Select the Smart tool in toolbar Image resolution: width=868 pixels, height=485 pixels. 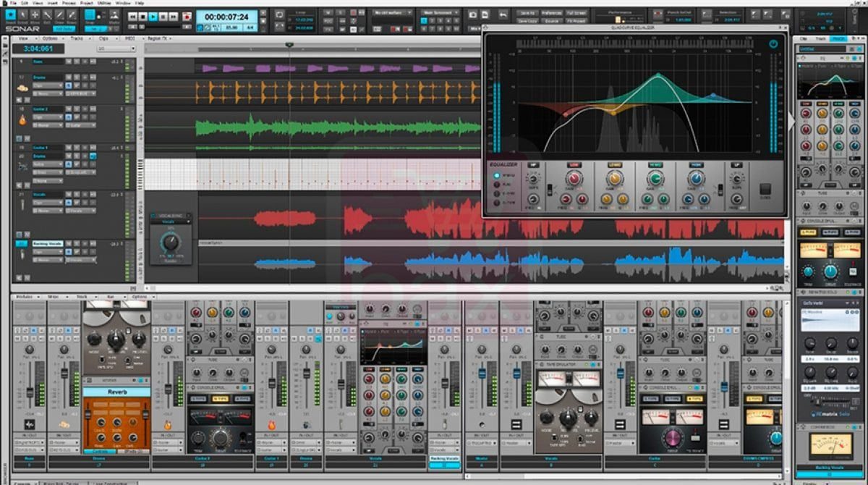(11, 14)
